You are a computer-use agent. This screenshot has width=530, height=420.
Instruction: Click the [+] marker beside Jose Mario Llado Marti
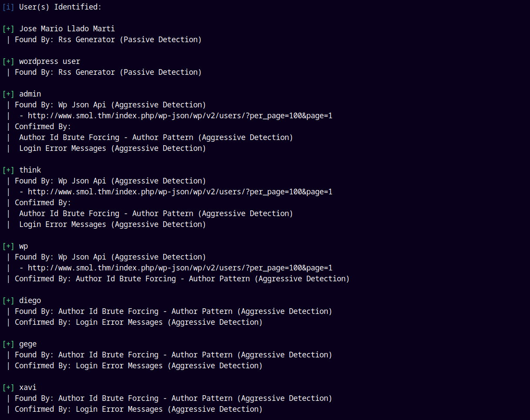[8, 29]
